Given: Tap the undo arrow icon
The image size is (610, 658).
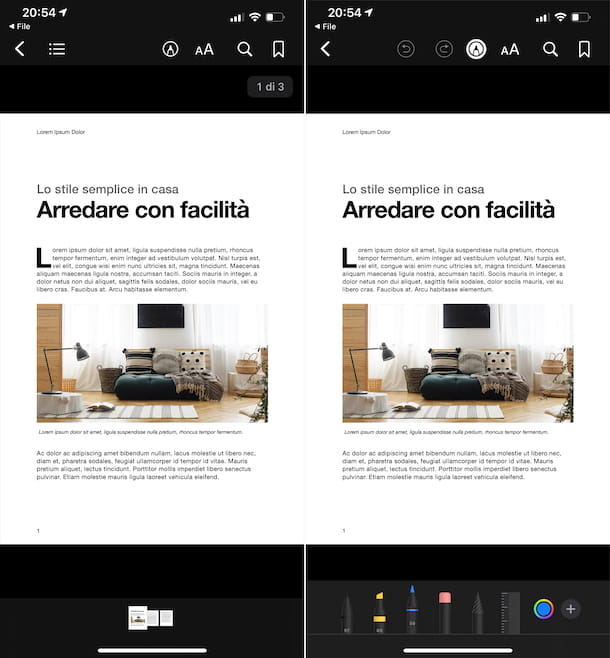Looking at the screenshot, I should click(x=405, y=49).
